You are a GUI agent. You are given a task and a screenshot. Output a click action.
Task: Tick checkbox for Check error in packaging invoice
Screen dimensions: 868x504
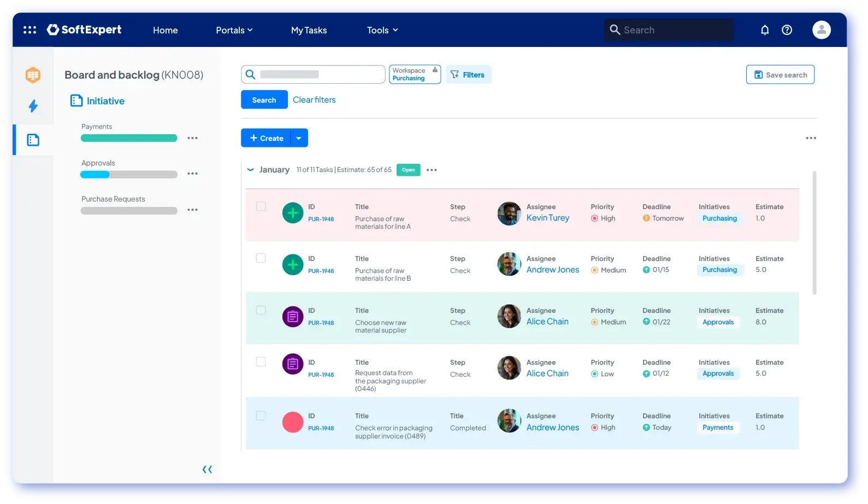(261, 416)
